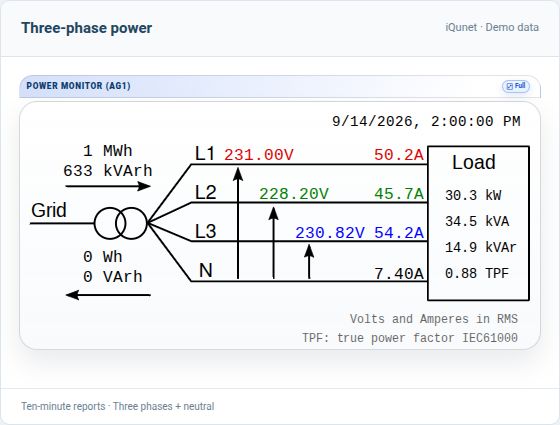Viewport: 560px width, 425px height.
Task: Click the L2 current 45.7A reading
Action: point(399,194)
